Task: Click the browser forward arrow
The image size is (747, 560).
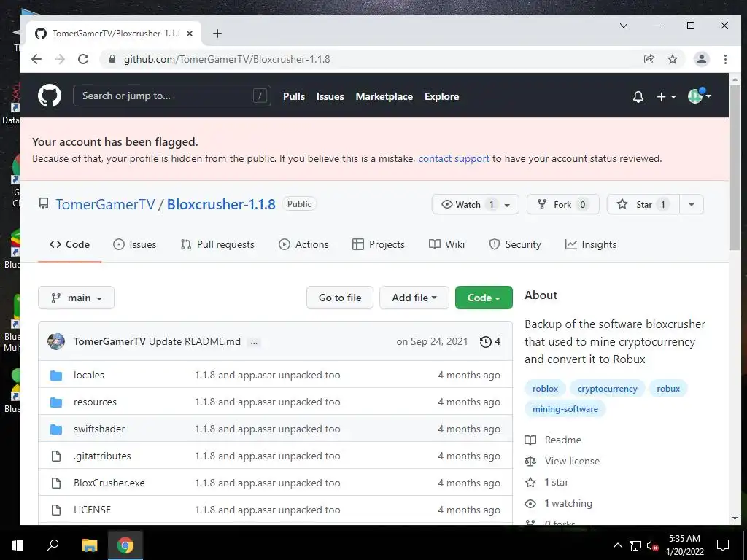Action: (x=60, y=59)
